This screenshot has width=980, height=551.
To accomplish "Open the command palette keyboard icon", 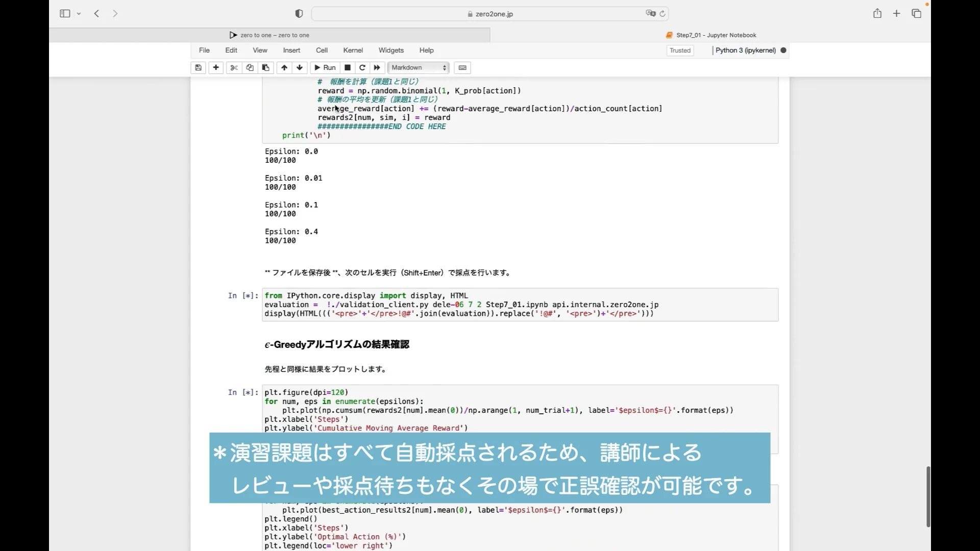I will click(x=462, y=67).
